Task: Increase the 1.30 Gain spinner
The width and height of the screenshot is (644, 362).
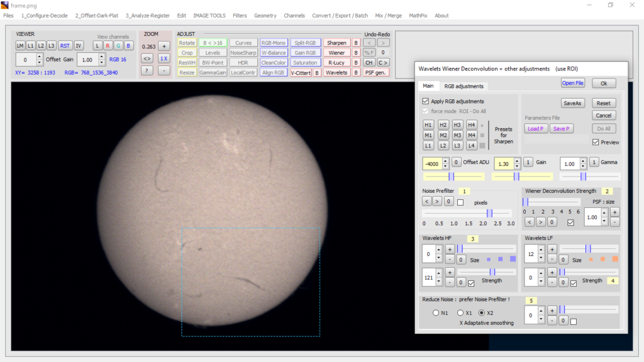Action: tap(517, 161)
